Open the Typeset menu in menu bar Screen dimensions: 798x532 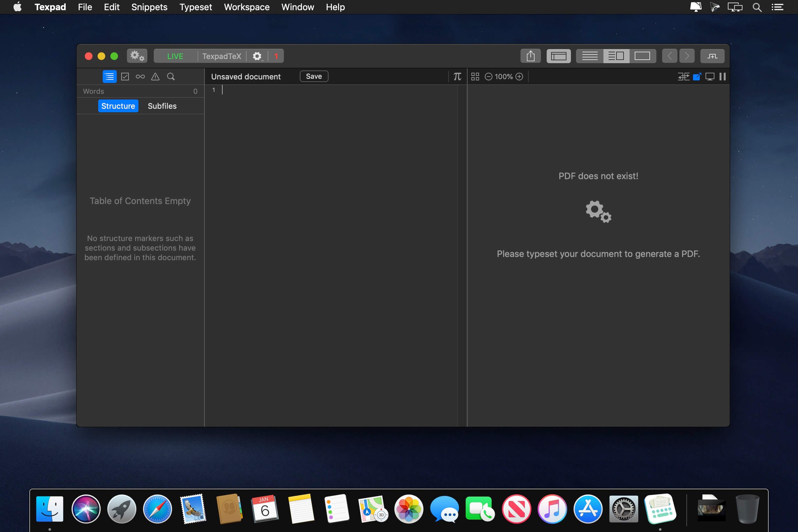(x=196, y=7)
